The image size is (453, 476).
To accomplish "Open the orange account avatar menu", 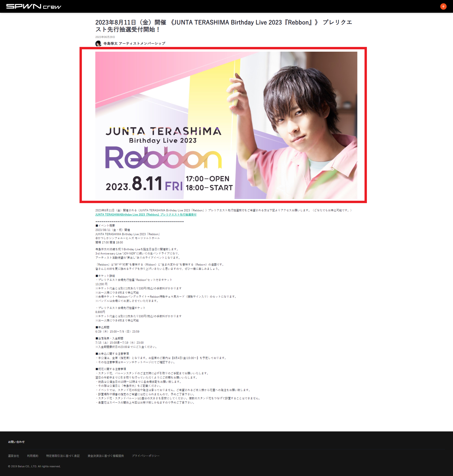I will (444, 7).
